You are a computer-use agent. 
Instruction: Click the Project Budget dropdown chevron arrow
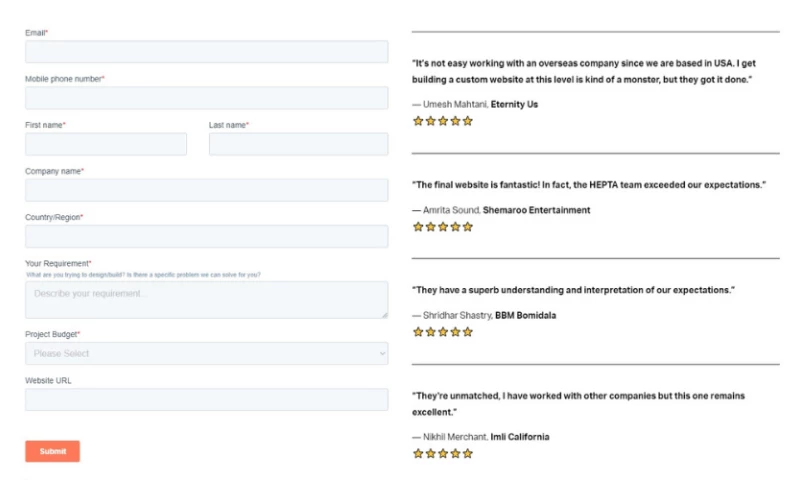tap(382, 353)
